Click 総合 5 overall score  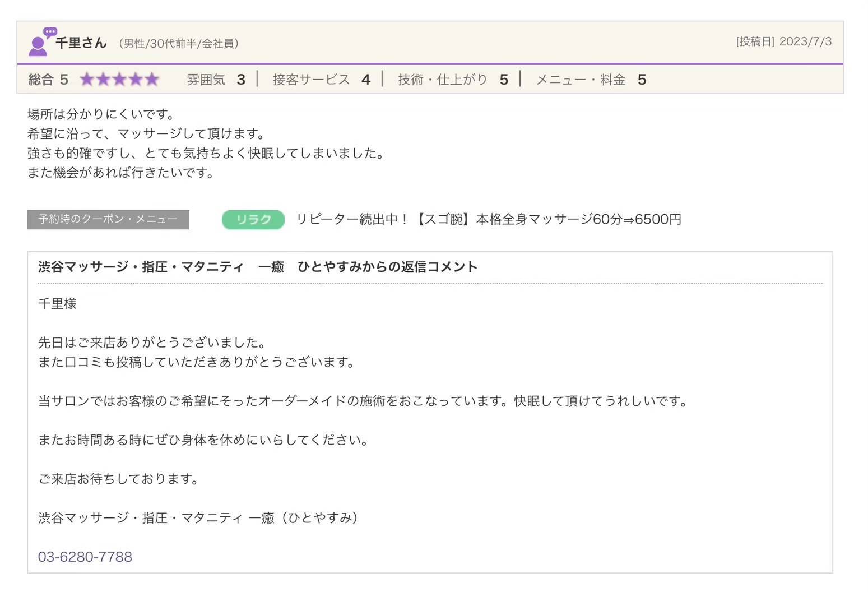click(48, 80)
